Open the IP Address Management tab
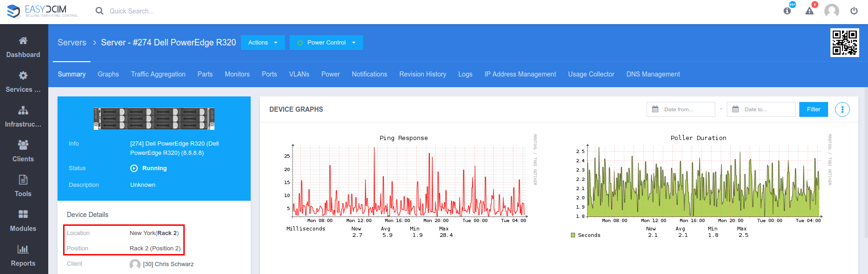Image resolution: width=868 pixels, height=274 pixels. click(520, 74)
